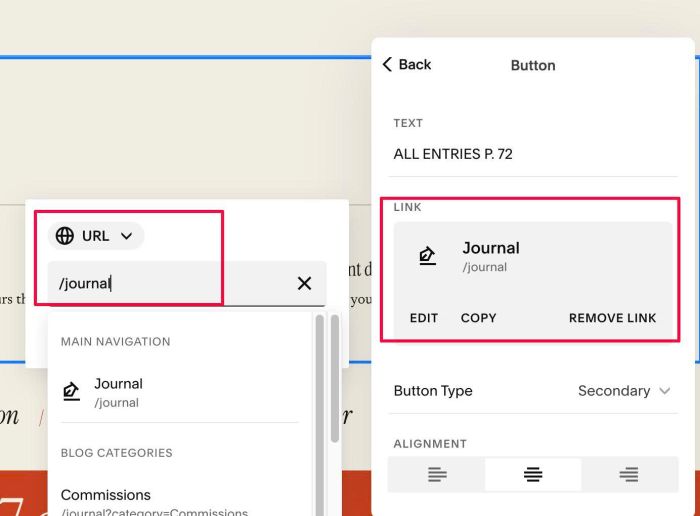Screen dimensions: 700x516
Task: Click the inner suggestions list scrollbar
Action: pyautogui.click(x=320, y=415)
